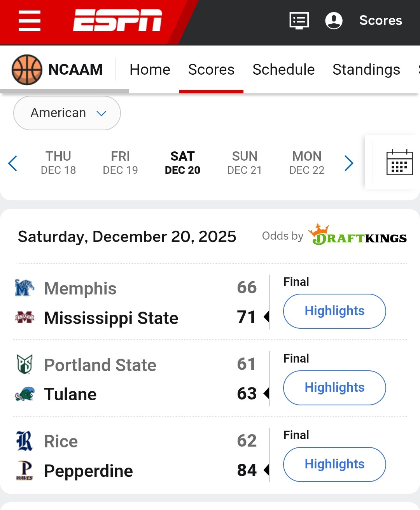
Task: Select the Sun Dec 21 date
Action: click(245, 163)
